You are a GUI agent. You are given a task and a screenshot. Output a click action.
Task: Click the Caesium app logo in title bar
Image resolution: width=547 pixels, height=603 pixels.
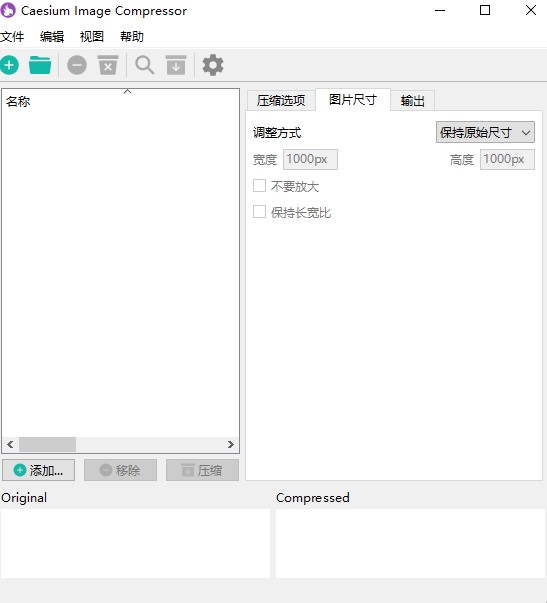8,10
